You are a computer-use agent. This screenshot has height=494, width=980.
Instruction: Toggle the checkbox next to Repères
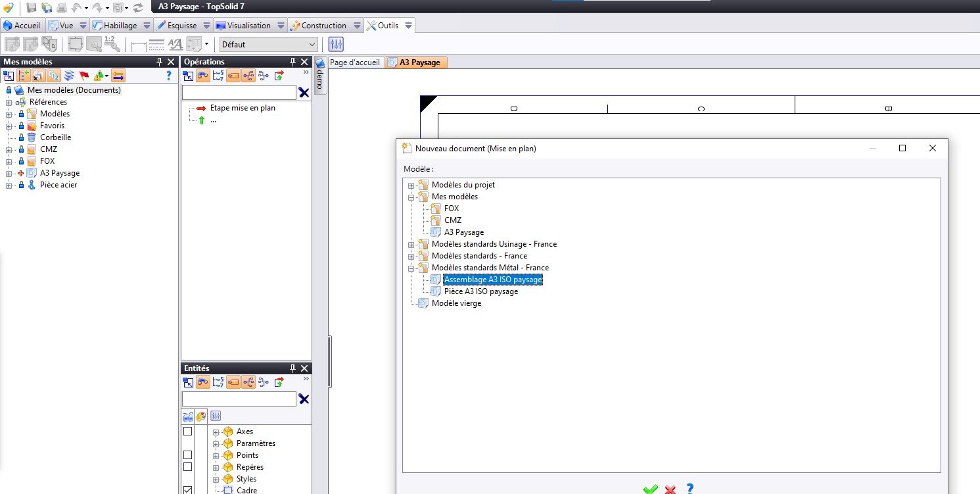[187, 467]
